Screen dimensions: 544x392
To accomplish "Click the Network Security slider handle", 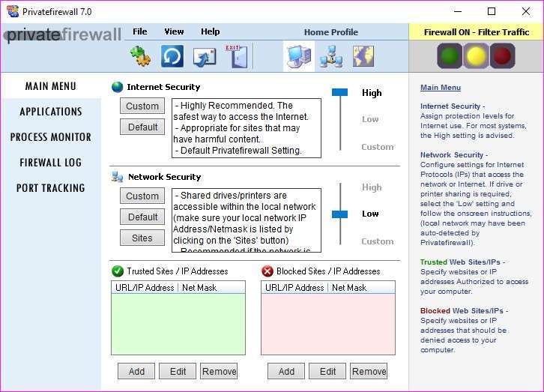I will point(339,214).
